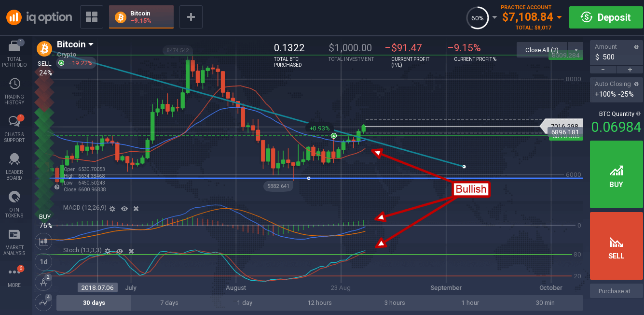
Task: Click the open position marker showing +0.93%
Action: tap(334, 137)
